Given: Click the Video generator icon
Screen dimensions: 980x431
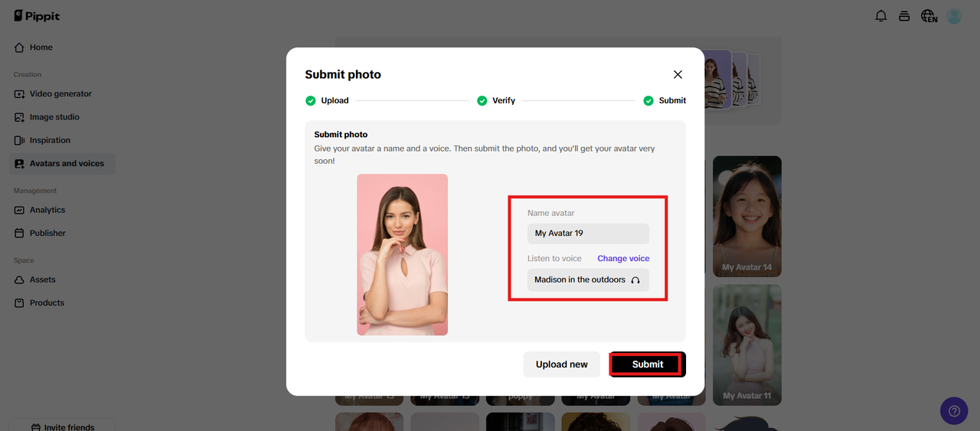Looking at the screenshot, I should [x=20, y=94].
